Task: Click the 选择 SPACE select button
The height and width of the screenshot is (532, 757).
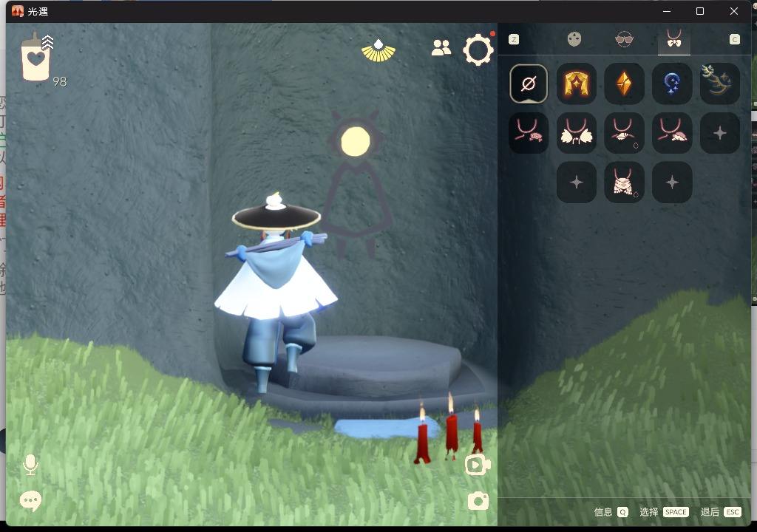Action: coord(664,512)
